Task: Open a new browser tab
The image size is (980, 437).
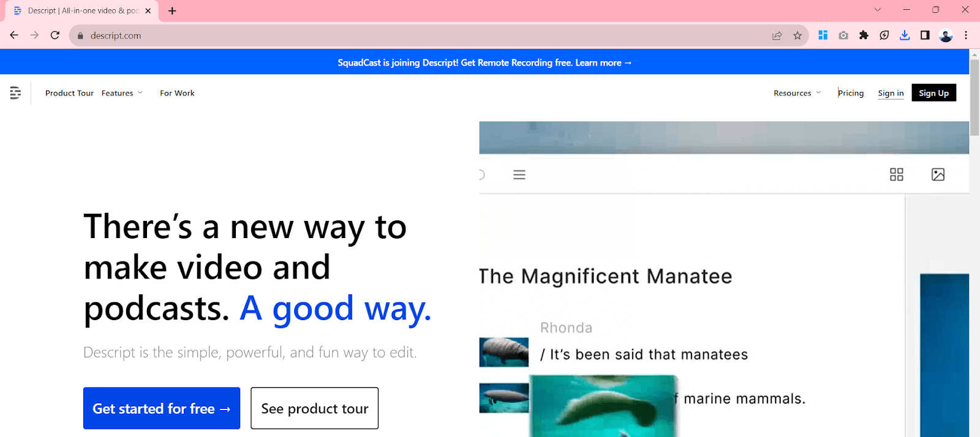Action: tap(172, 11)
